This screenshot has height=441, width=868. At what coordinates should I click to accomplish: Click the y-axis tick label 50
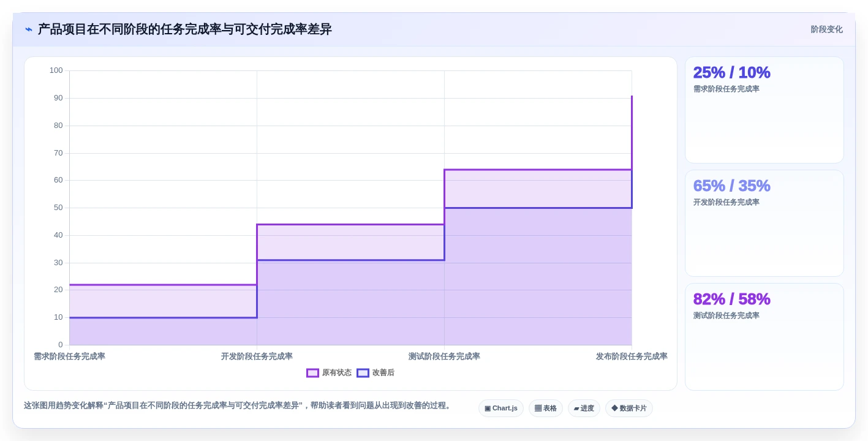[58, 208]
